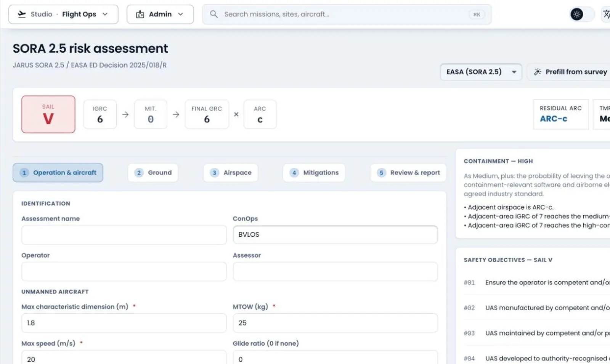Viewport: 610px width, 364px height.
Task: Go to the Mitigations step tab
Action: coord(314,173)
